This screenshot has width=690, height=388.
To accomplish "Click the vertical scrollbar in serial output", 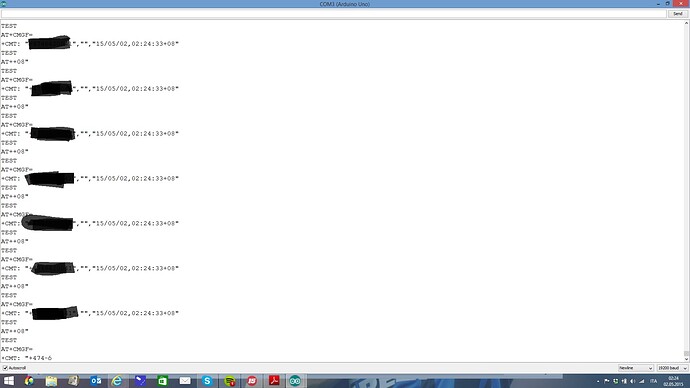I will 686,191.
